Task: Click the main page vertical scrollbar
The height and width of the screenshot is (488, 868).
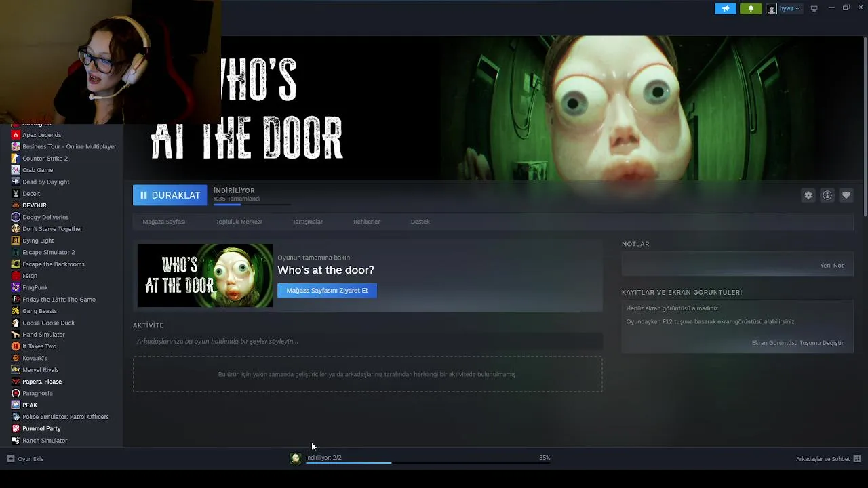Action: point(865,127)
